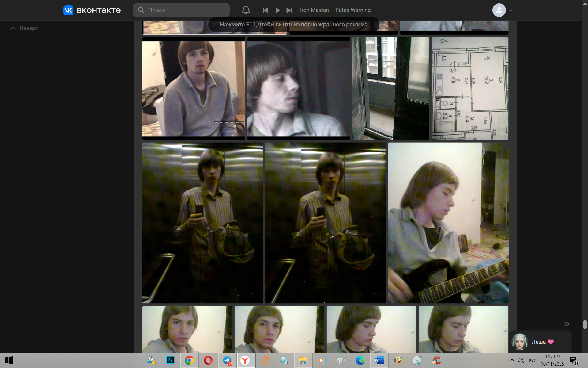The image size is (588, 368).
Task: Open the balcony window photo thumbnail
Action: (x=390, y=88)
